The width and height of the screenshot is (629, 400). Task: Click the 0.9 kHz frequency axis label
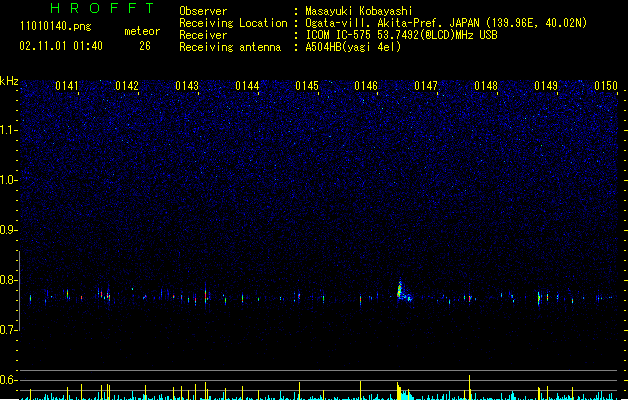coord(8,230)
